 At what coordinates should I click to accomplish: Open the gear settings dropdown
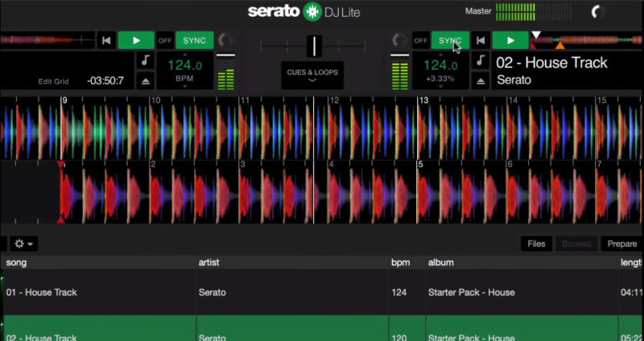[x=24, y=244]
